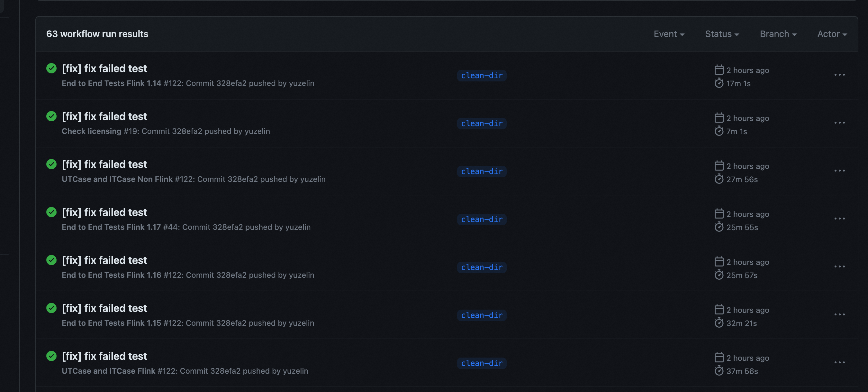Open End to End Tests Flink 1.15 run title
Image resolution: width=868 pixels, height=392 pixels.
click(104, 308)
